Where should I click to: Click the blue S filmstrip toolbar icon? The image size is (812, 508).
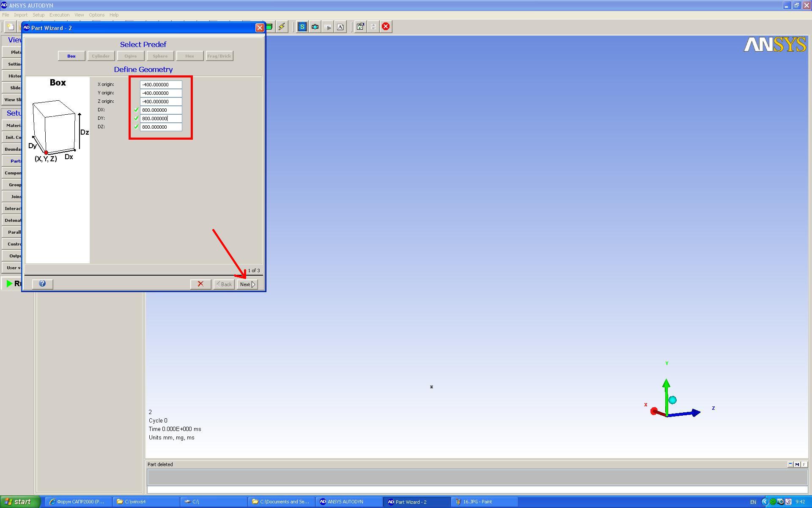[302, 27]
